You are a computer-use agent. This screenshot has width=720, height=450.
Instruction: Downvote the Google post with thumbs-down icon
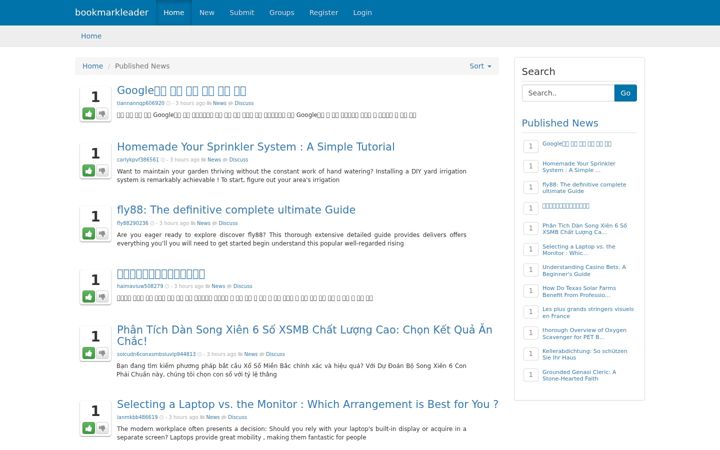[102, 114]
